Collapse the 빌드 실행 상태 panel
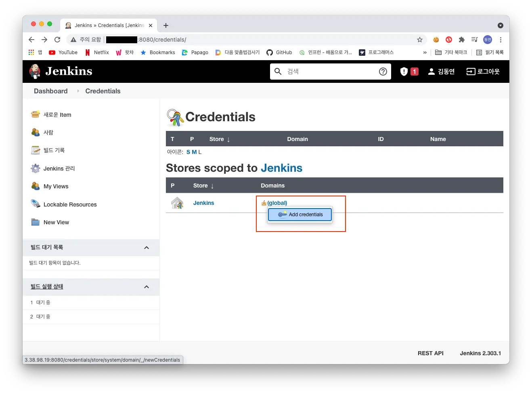This screenshot has height=394, width=532. [147, 287]
